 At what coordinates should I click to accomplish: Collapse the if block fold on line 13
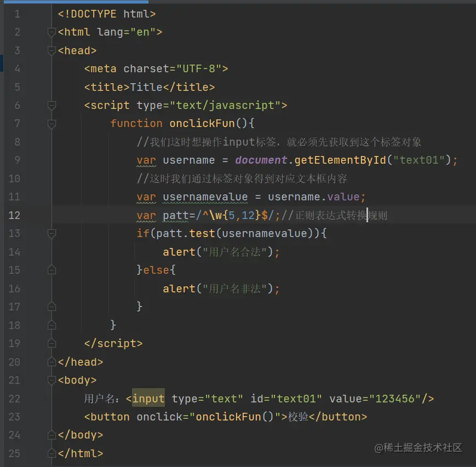tap(51, 233)
